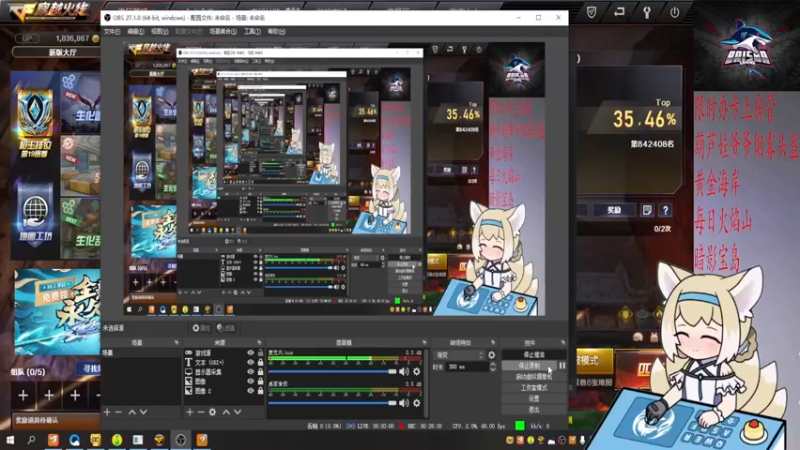Open desktop audio settings gear
800x450 pixels.
click(417, 403)
